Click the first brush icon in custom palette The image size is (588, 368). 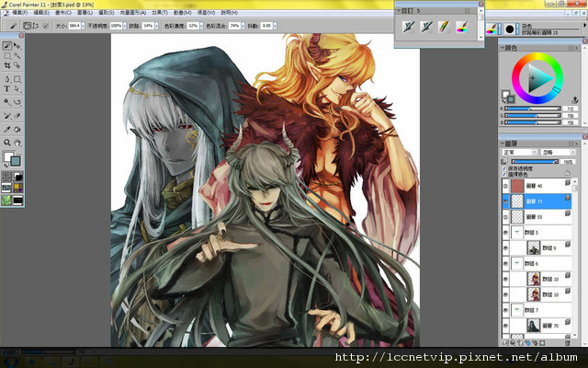pyautogui.click(x=408, y=27)
